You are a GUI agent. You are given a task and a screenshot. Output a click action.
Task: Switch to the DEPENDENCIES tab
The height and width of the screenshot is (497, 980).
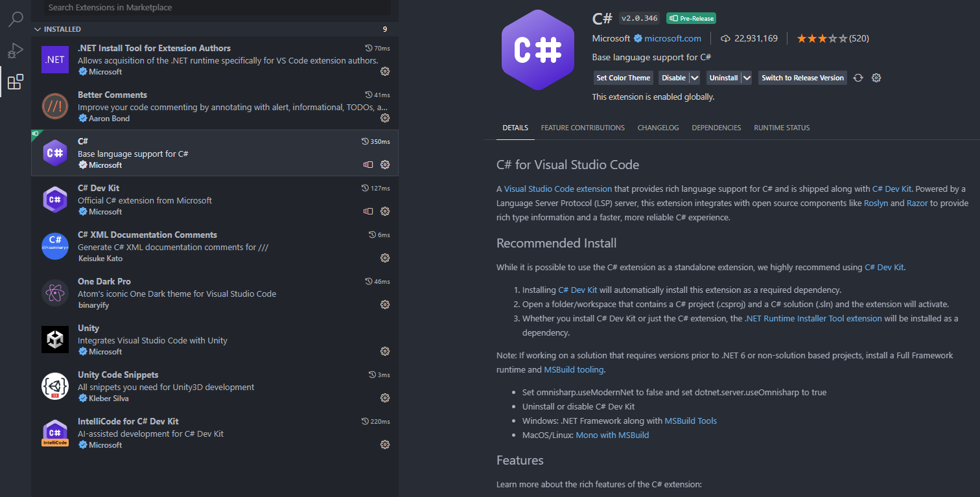[716, 128]
